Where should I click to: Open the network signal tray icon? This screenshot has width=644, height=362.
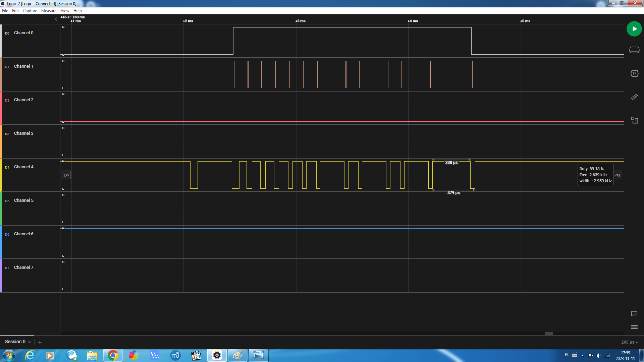pyautogui.click(x=607, y=356)
